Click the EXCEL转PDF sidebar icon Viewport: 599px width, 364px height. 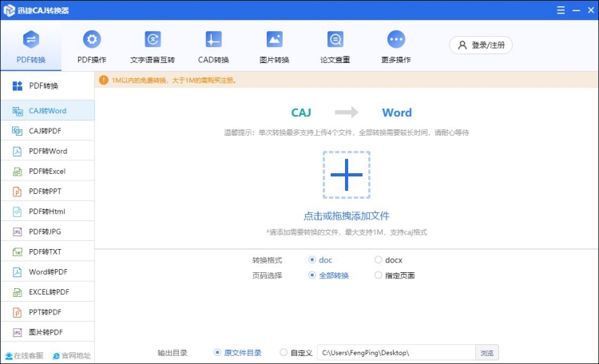(18, 292)
